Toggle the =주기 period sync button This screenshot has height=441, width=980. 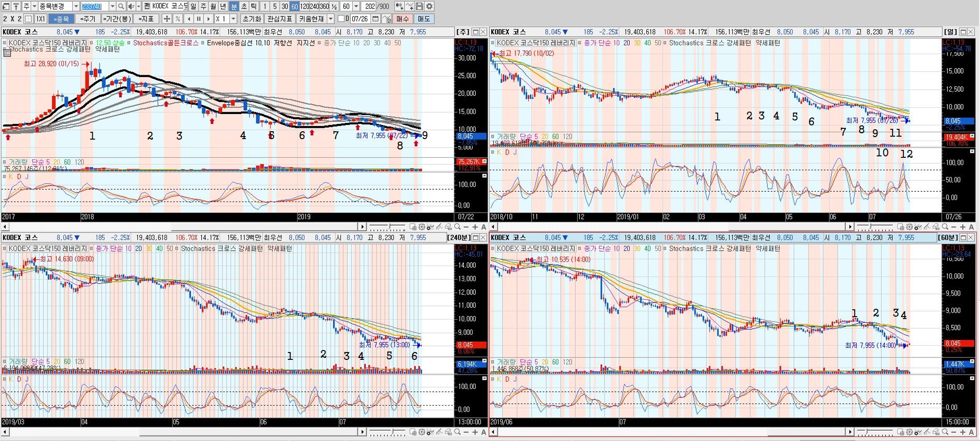[x=87, y=19]
